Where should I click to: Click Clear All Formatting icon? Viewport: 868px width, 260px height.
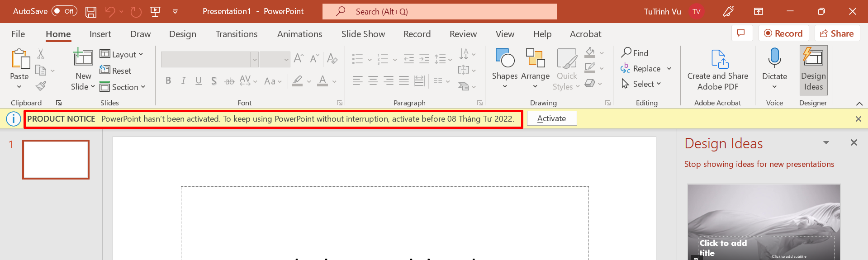(332, 58)
